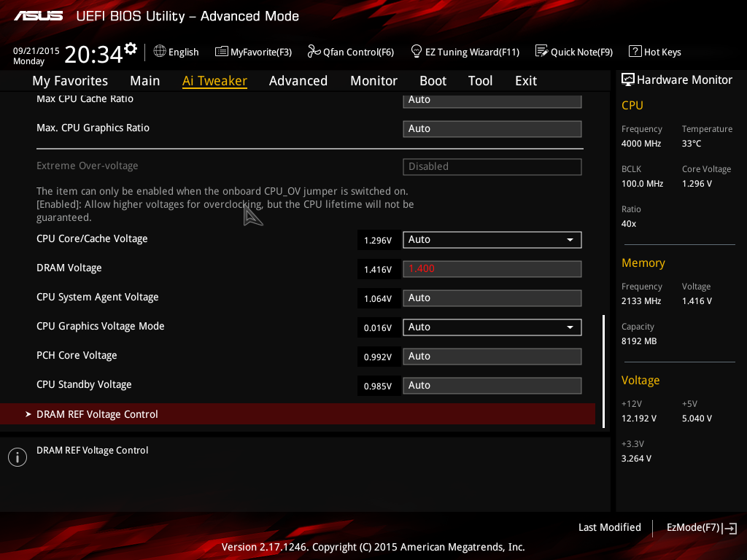Click the 2133 MHz memory frequency value

641,301
